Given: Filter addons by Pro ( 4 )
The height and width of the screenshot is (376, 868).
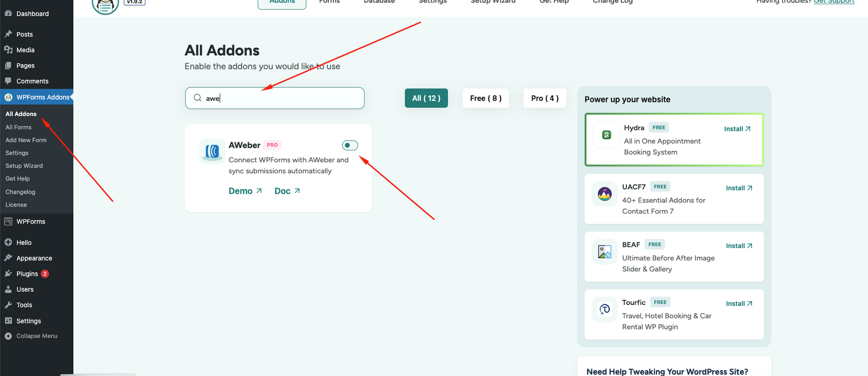Looking at the screenshot, I should coord(545,98).
